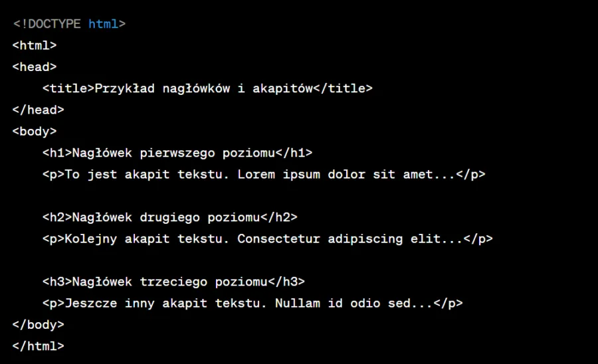Click the closing </head> tag

39,110
